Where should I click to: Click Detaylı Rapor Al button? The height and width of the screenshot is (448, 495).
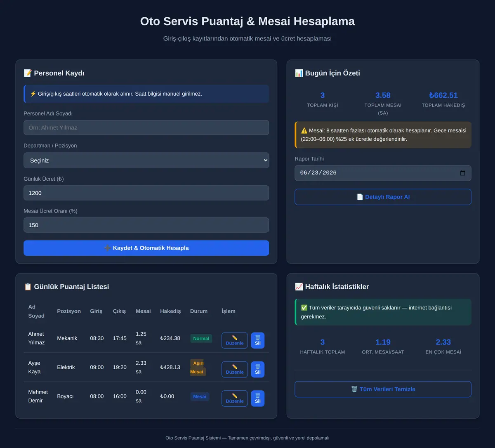[383, 197]
